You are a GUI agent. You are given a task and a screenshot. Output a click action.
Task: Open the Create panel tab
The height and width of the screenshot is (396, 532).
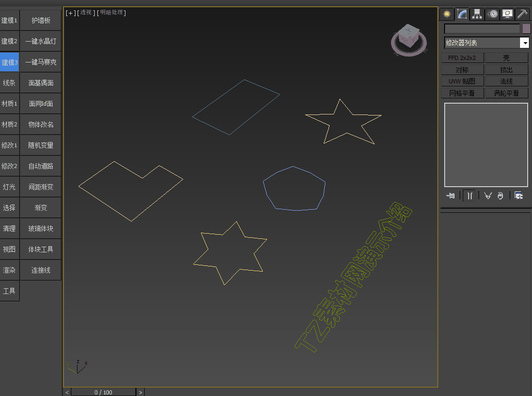446,14
